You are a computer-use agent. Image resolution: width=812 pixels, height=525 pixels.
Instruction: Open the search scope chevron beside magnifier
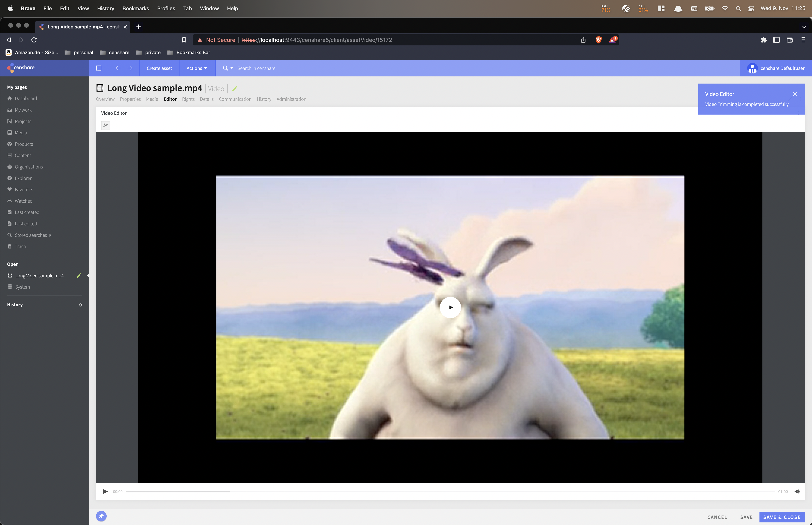pyautogui.click(x=231, y=68)
